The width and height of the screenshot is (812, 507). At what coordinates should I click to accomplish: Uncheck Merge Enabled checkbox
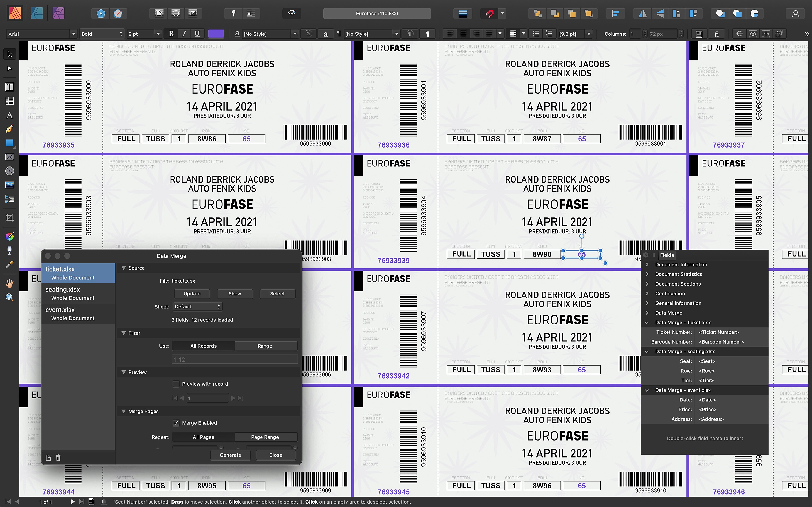tap(176, 423)
